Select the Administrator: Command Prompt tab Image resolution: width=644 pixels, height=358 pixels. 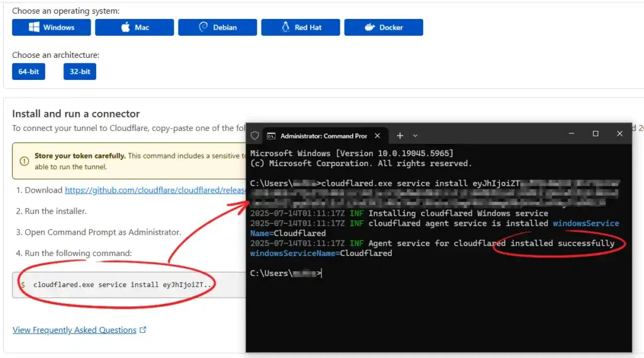point(325,136)
